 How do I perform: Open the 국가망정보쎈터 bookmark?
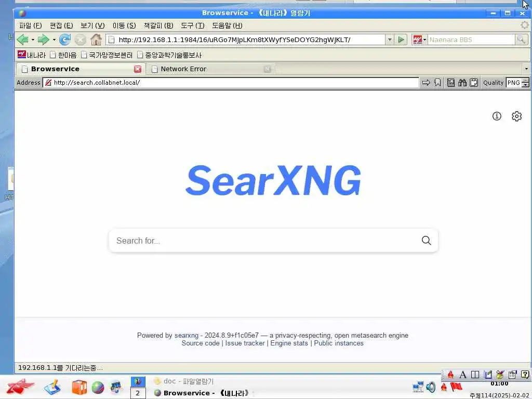click(x=107, y=55)
